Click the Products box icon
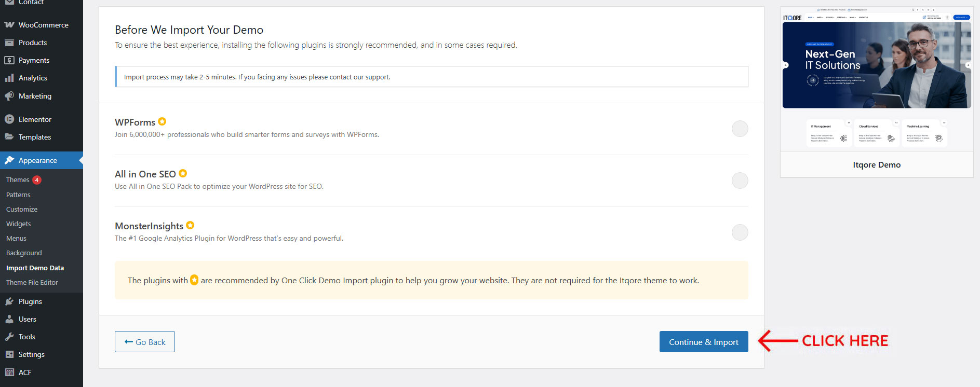Screen dimensions: 980x387 coord(9,43)
